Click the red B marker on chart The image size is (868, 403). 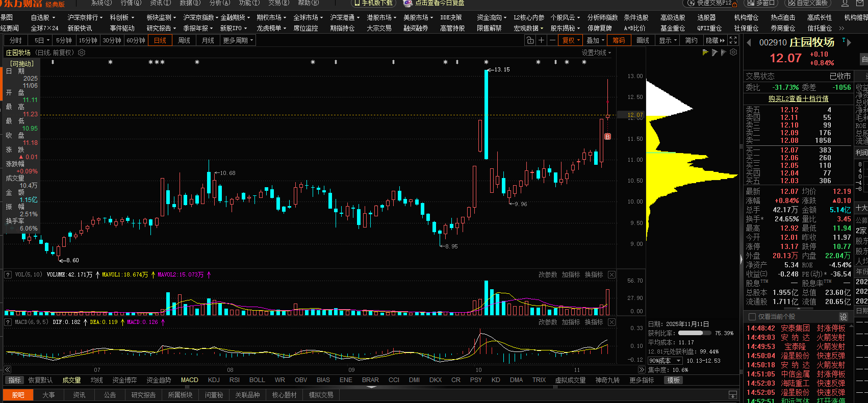coord(607,136)
